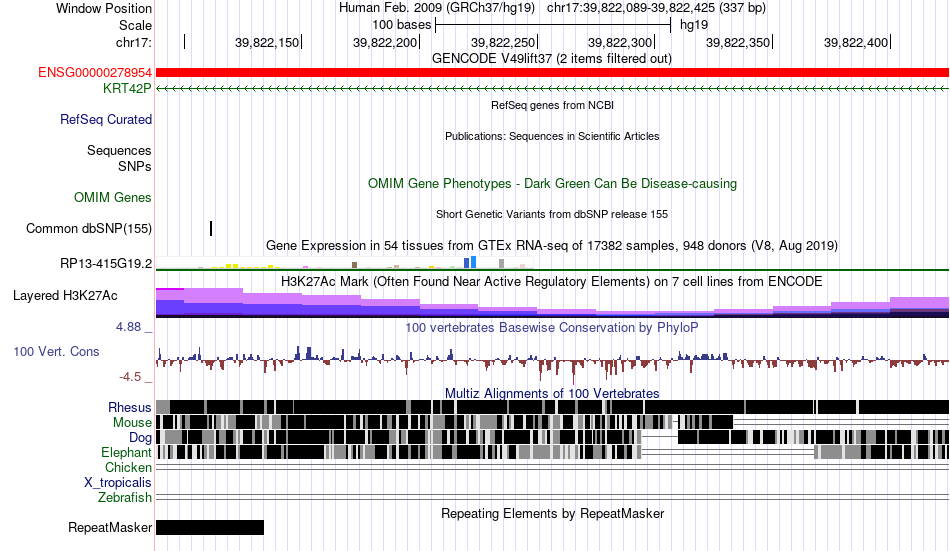The width and height of the screenshot is (950, 551).
Task: Click the Multiz Alignments of 100 Vertebrates title
Action: 552,393
